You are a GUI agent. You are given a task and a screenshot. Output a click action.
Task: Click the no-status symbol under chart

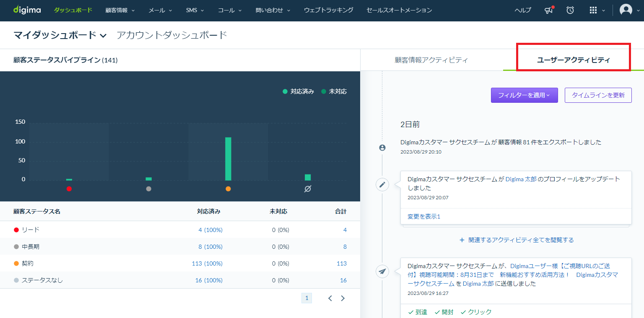pyautogui.click(x=307, y=189)
